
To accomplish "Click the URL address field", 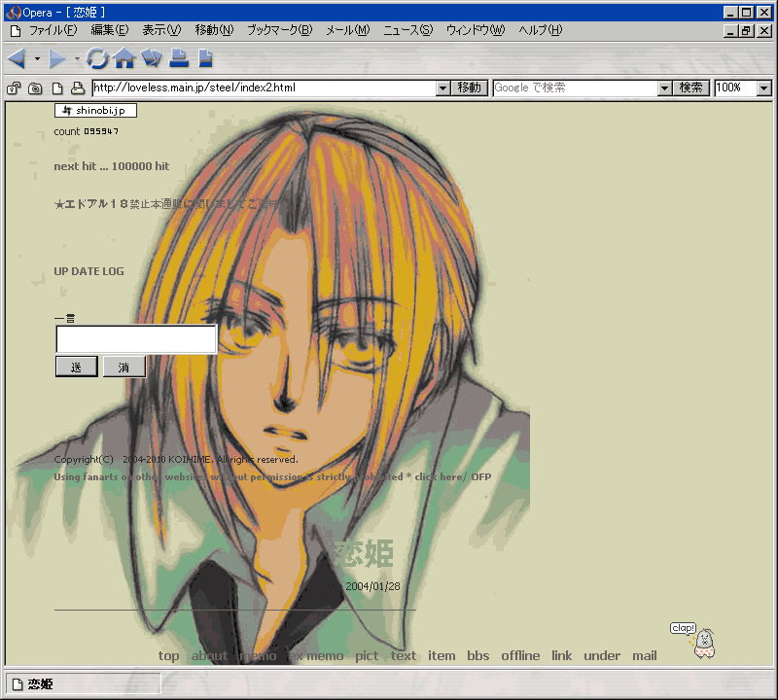I will tap(265, 88).
